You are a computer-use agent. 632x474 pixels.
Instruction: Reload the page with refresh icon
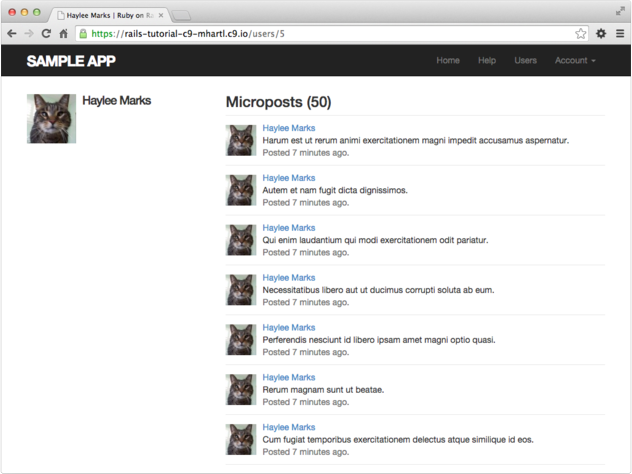[x=46, y=33]
